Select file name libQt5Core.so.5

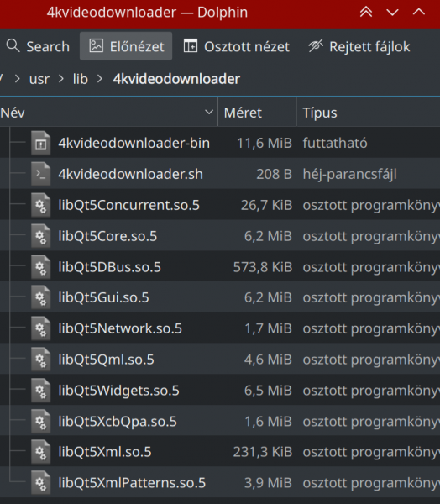pyautogui.click(x=107, y=236)
